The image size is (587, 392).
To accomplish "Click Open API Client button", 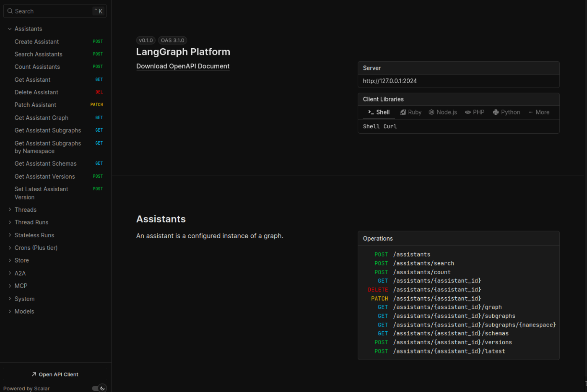I will [x=55, y=374].
